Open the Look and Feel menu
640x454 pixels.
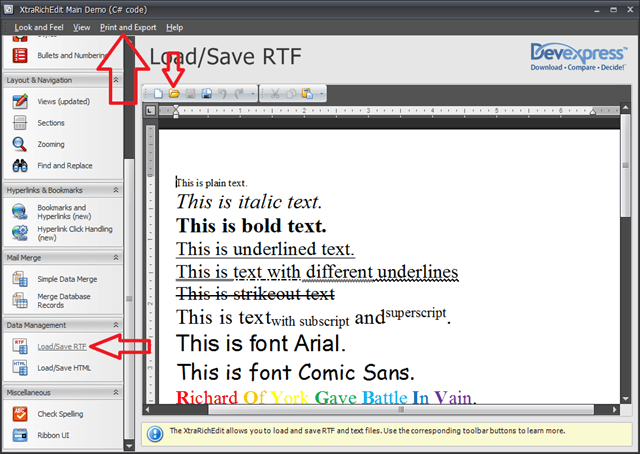[x=39, y=27]
